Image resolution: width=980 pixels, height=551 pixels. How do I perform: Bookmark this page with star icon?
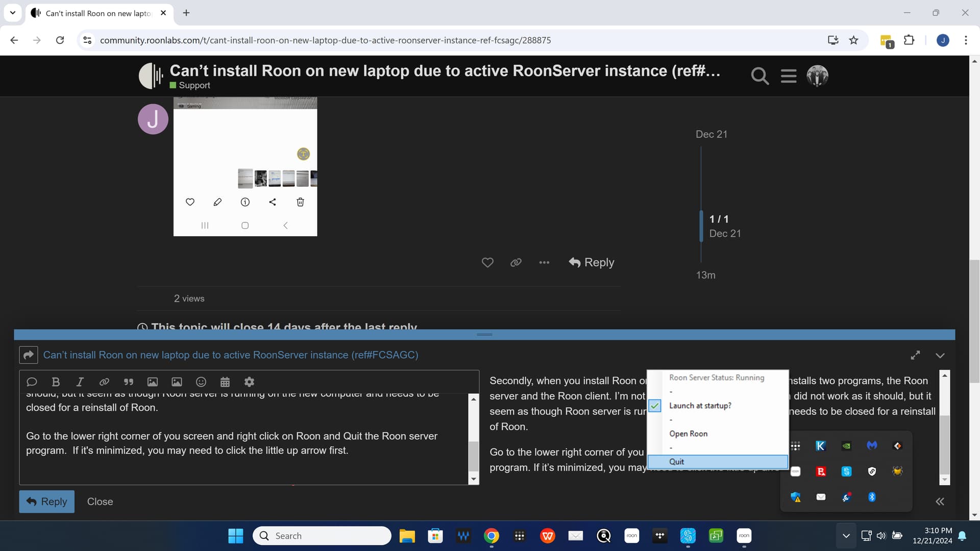click(x=853, y=40)
